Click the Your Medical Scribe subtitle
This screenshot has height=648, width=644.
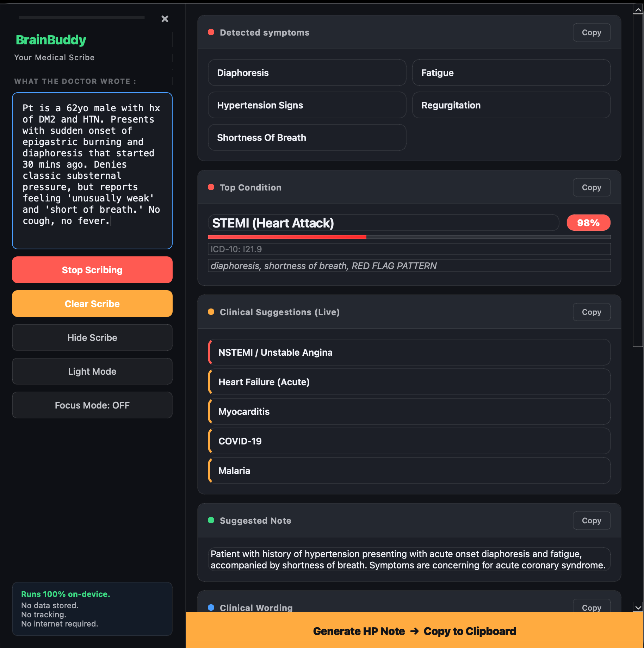coord(54,57)
